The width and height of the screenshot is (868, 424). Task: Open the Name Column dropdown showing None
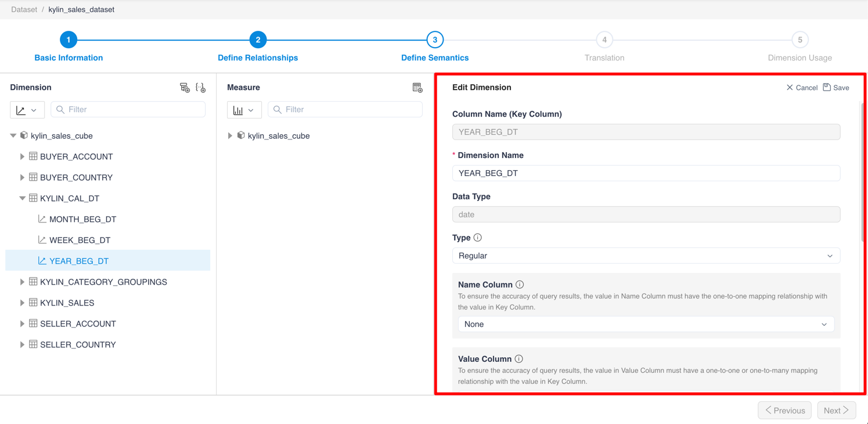pos(646,324)
